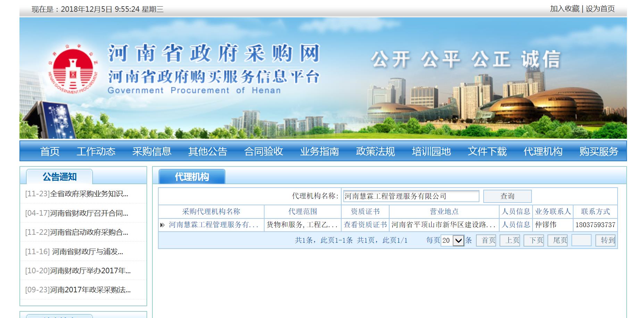The height and width of the screenshot is (318, 644).
Task: Go to 采购信息 in the navigation bar
Action: coord(152,151)
